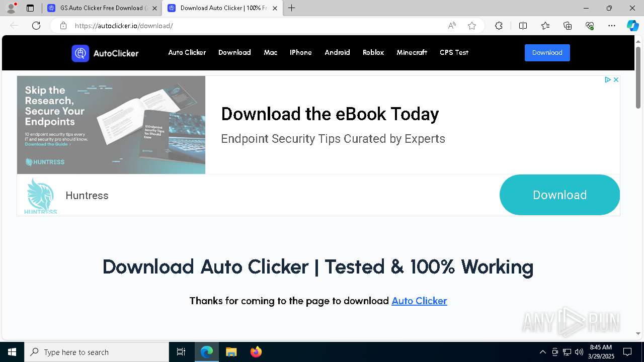Viewport: 644px width, 362px height.
Task: Launch Firefox from the taskbar
Action: point(256,352)
